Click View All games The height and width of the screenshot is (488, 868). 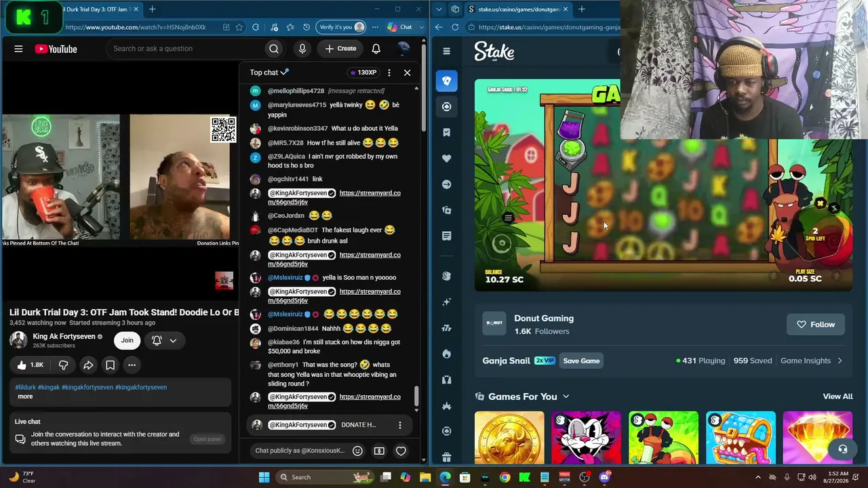point(837,396)
